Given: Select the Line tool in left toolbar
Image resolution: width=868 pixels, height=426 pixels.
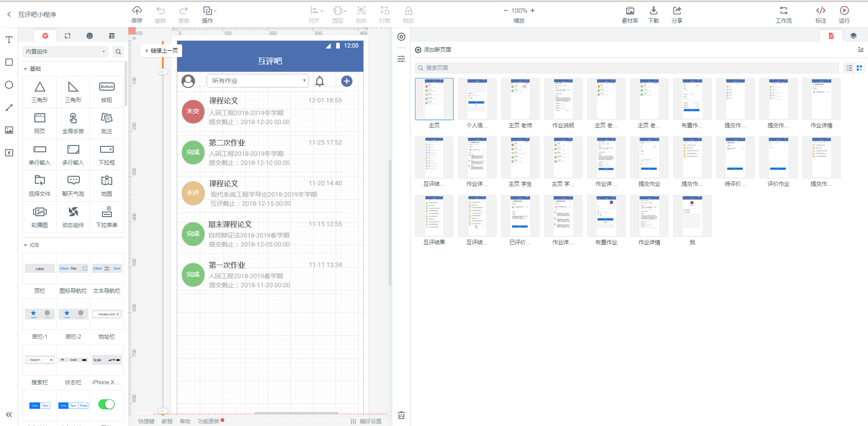Looking at the screenshot, I should click(9, 107).
